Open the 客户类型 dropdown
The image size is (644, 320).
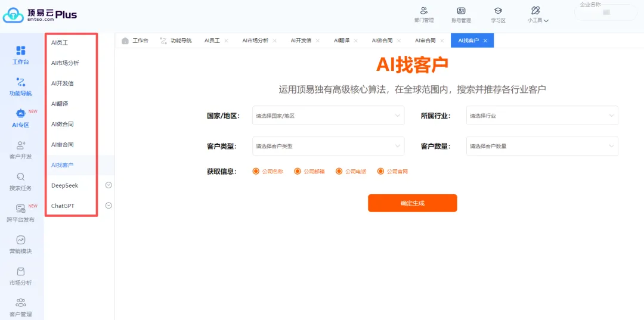tap(328, 145)
